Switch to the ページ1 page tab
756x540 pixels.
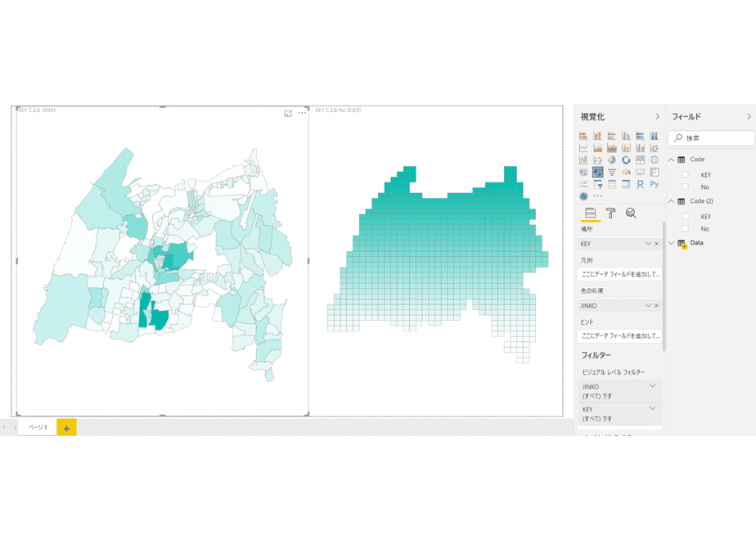[38, 428]
